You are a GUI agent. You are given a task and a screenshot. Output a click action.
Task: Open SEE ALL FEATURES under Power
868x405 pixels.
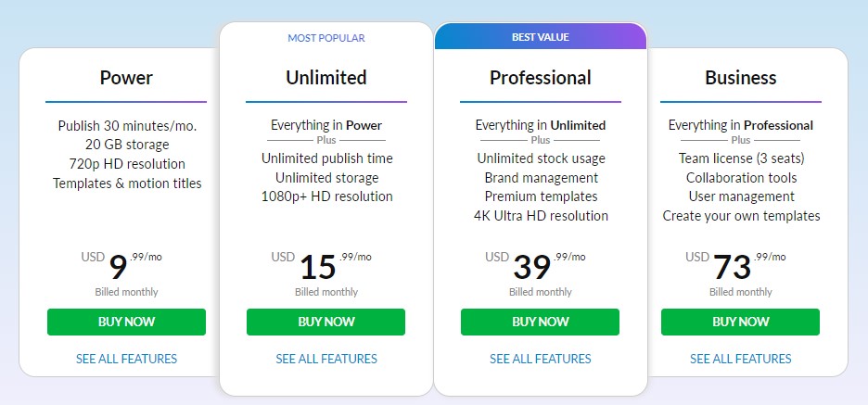click(126, 359)
